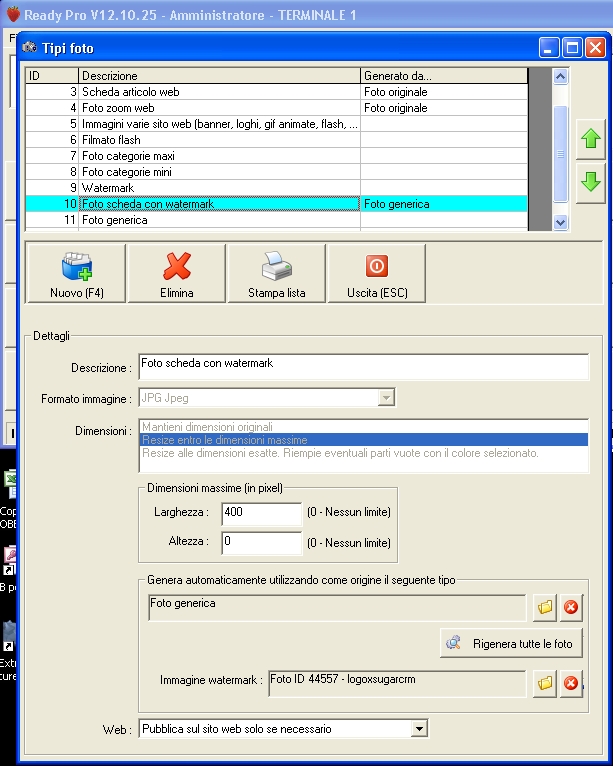The height and width of the screenshot is (766, 613).
Task: Click the Stampa lista printer button
Action: 276,274
